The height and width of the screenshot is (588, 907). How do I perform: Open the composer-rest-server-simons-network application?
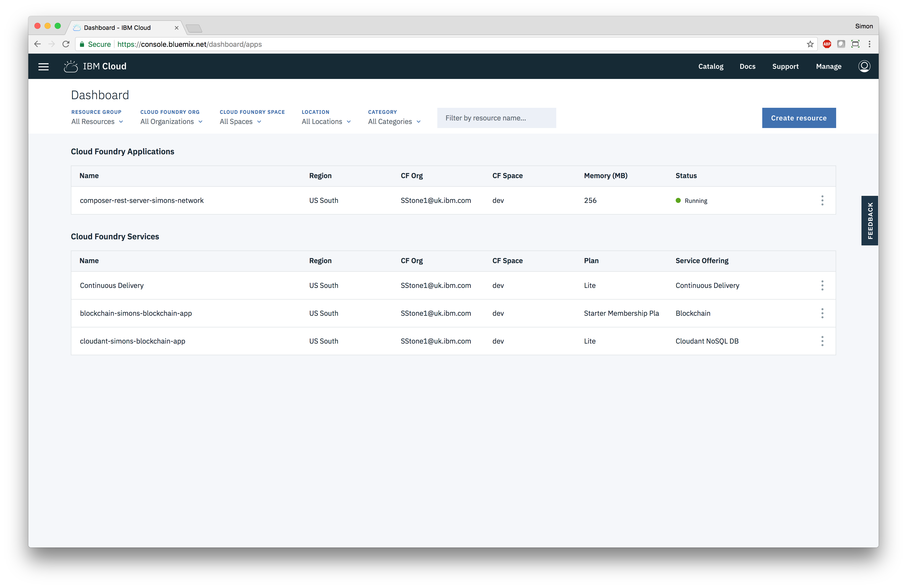coord(142,200)
